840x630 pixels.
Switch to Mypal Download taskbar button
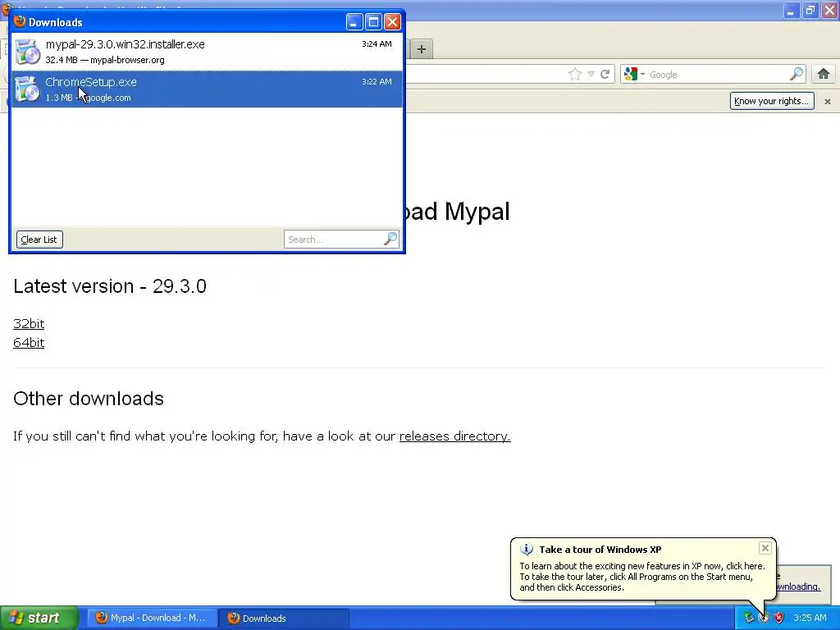(152, 619)
